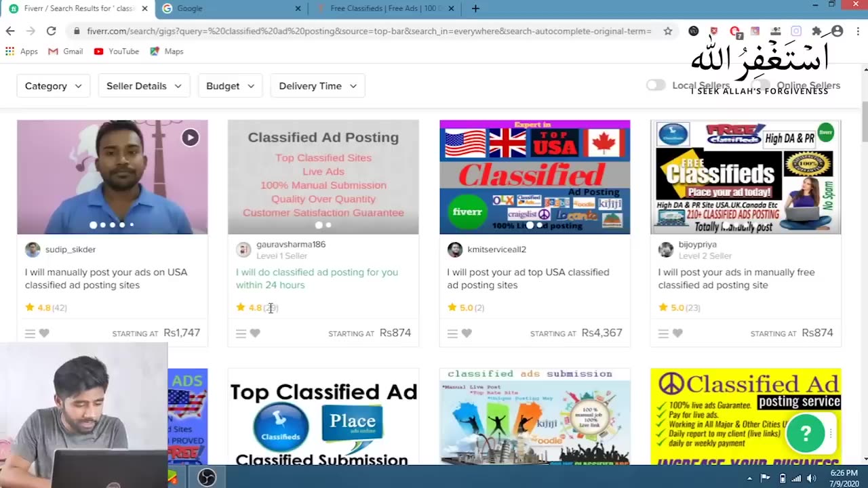Open the yellow Classified Ad posting service thumbnail
The image size is (868, 488).
(745, 417)
